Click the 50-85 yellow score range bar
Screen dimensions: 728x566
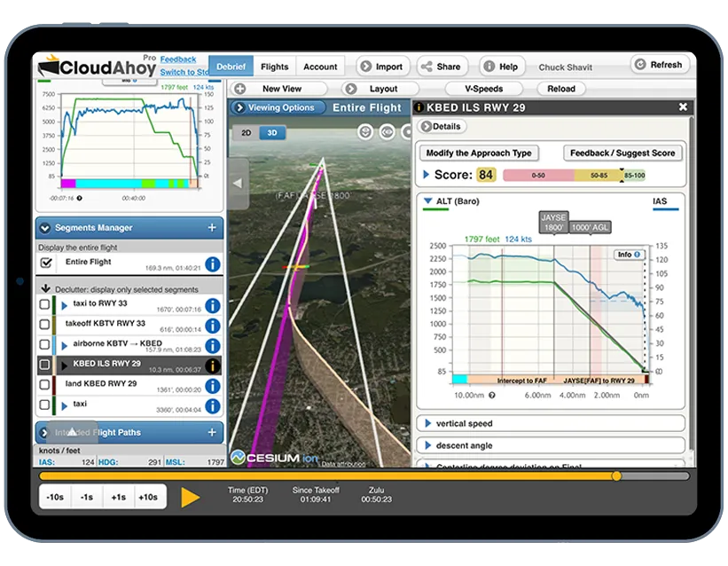point(598,175)
